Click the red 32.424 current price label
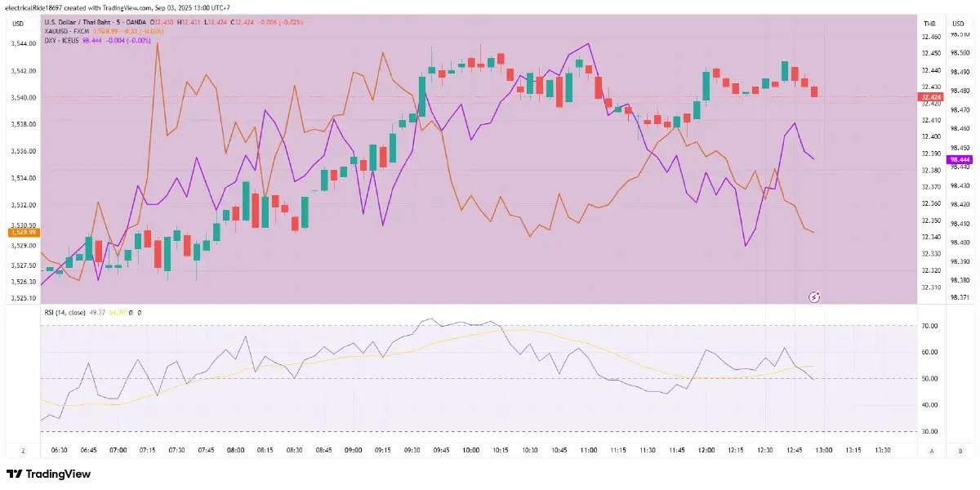The height and width of the screenshot is (490, 980). (931, 97)
